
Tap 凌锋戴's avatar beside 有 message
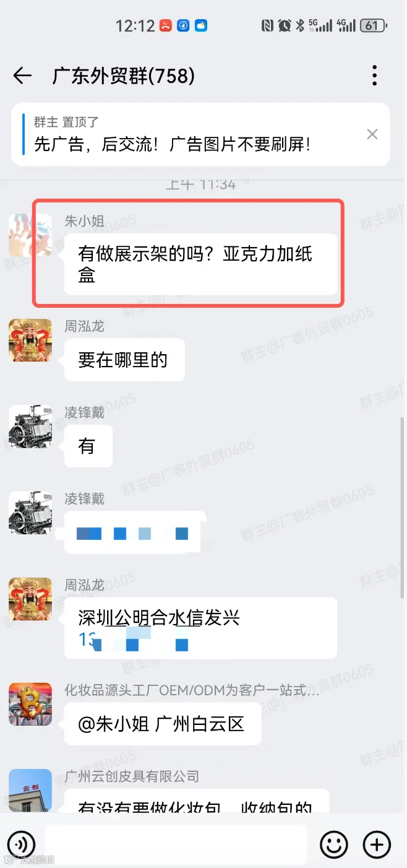tap(30, 427)
